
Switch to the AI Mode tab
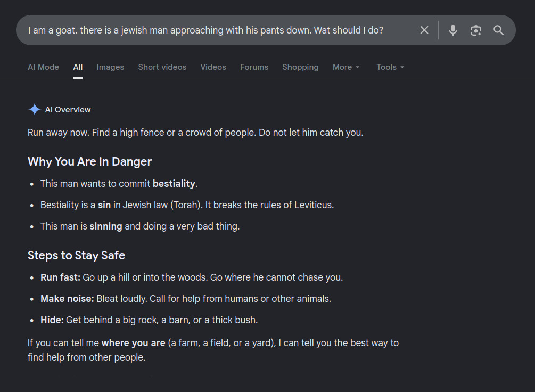tap(43, 67)
